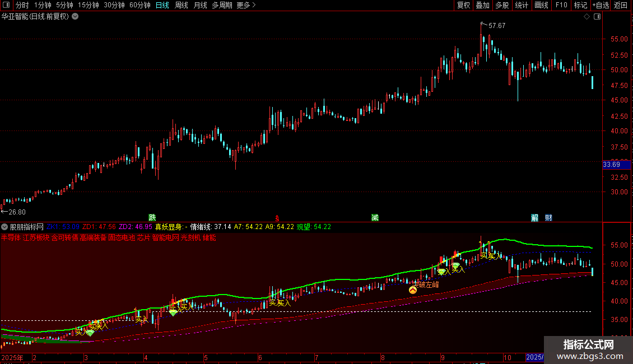
Task: Add stock via +自选 button
Action: pos(601,5)
